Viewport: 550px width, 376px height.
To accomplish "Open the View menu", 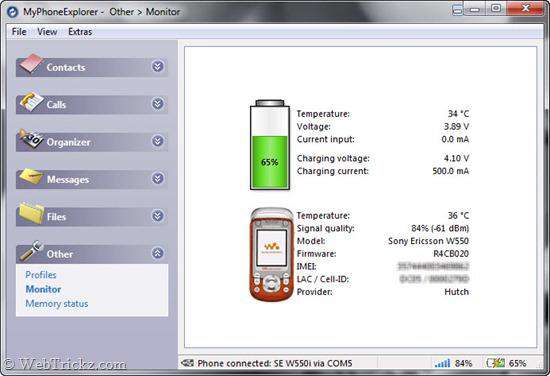I will point(47,32).
